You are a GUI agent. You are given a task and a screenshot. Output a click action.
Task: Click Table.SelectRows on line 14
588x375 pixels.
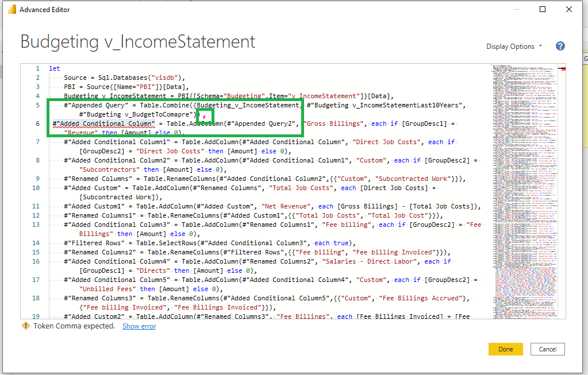point(167,243)
